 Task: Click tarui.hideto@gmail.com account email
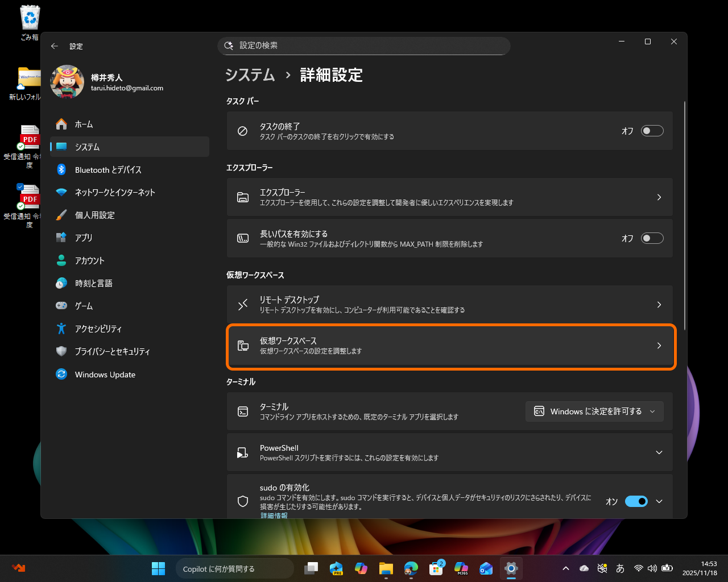pos(127,88)
